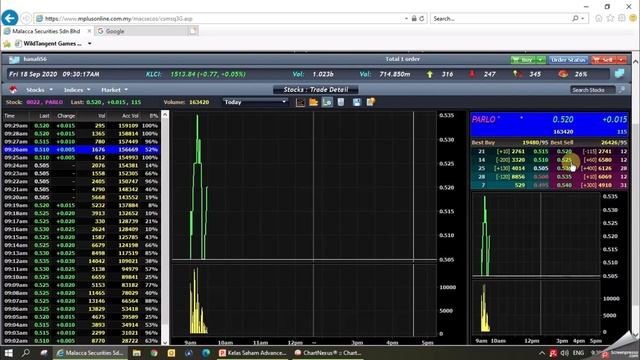Click the red Sell button

(604, 60)
